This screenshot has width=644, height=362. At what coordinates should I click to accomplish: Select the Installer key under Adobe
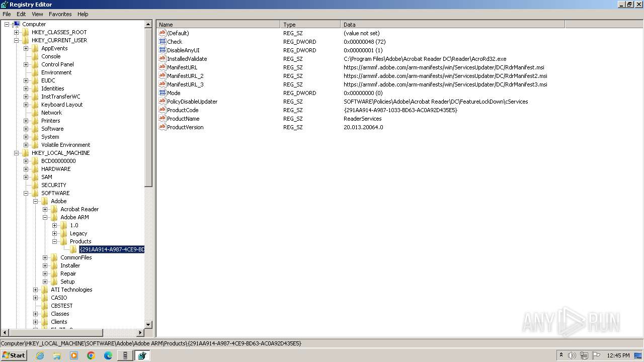pyautogui.click(x=70, y=265)
